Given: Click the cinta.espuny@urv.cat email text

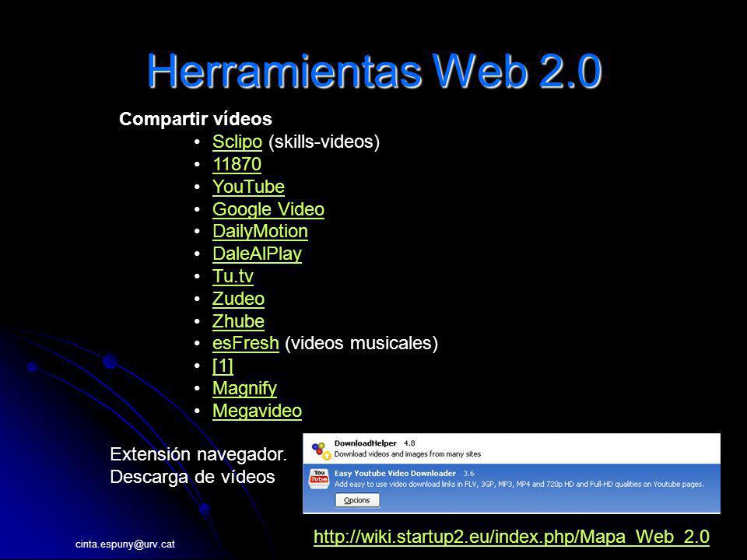Looking at the screenshot, I should pyautogui.click(x=124, y=544).
